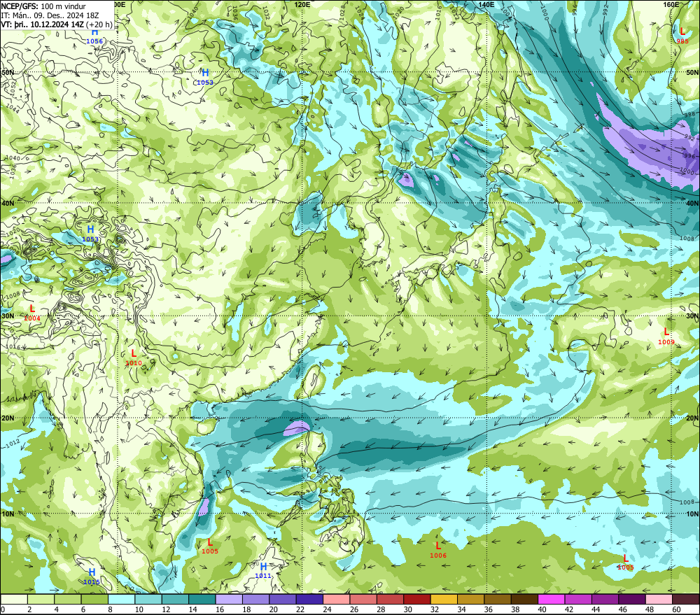Pick the golden yellow 32–34 legend swatch
The image size is (700, 615).
(444, 599)
